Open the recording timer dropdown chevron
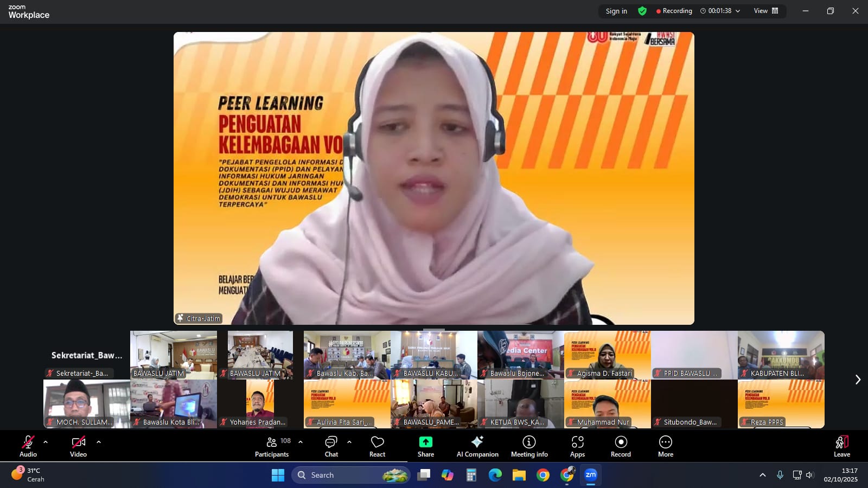 [738, 11]
